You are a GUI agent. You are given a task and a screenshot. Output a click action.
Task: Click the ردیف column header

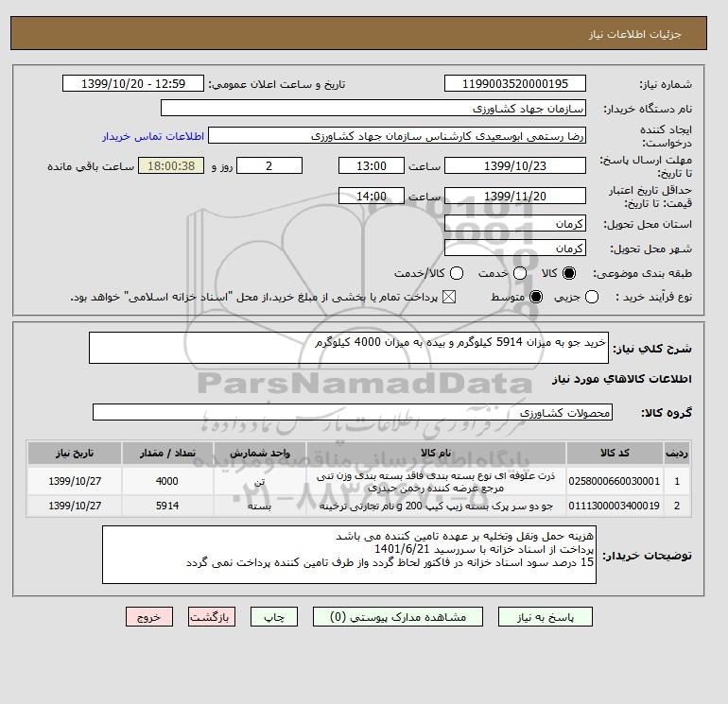coord(676,453)
